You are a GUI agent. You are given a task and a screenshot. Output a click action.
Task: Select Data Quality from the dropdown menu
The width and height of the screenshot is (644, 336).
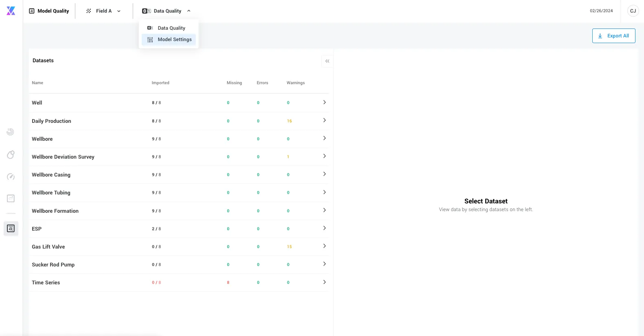(x=169, y=28)
